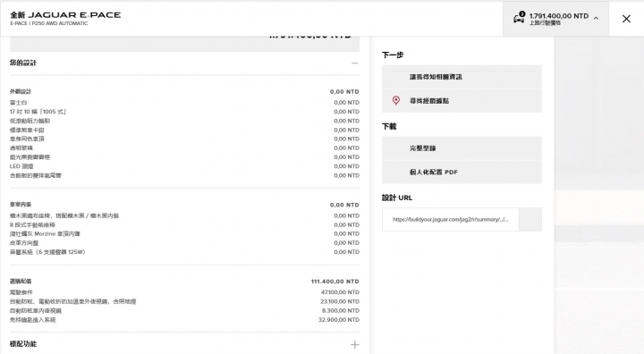The height and width of the screenshot is (354, 644).
Task: Click the JAGUAR E-PACE title
Action: coord(65,15)
